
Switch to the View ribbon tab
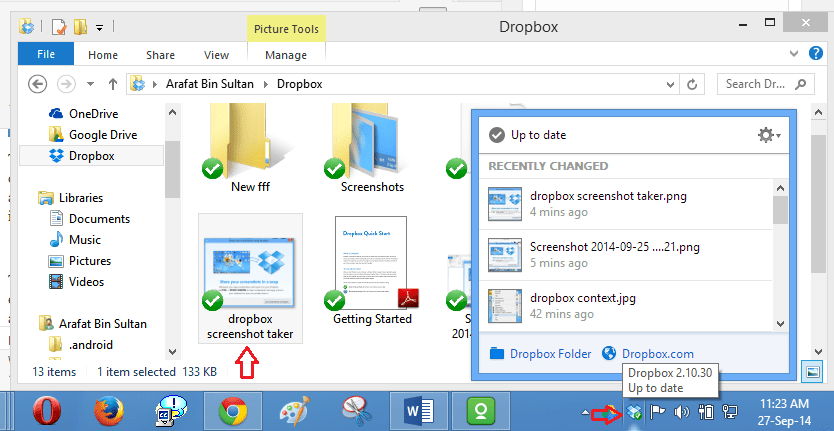tap(216, 55)
